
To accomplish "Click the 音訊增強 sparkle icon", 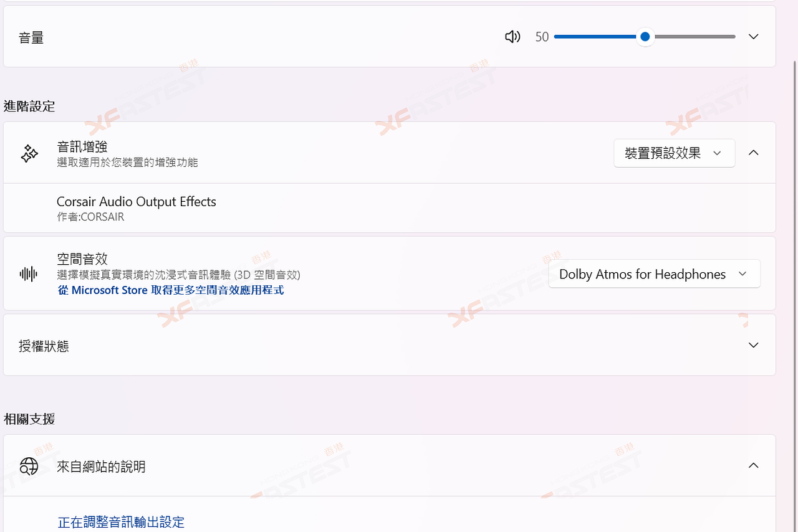I will point(29,153).
